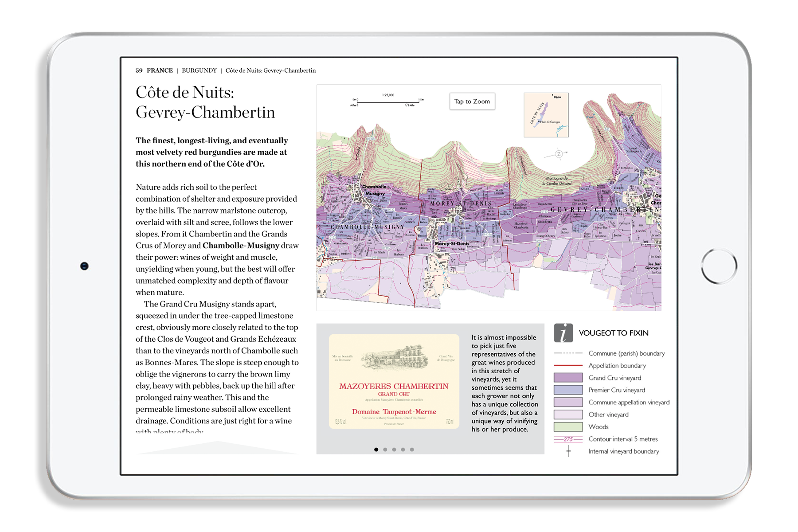Click the Other vineyard legend swatch
Screen dimensions: 798x532
pyautogui.click(x=568, y=415)
